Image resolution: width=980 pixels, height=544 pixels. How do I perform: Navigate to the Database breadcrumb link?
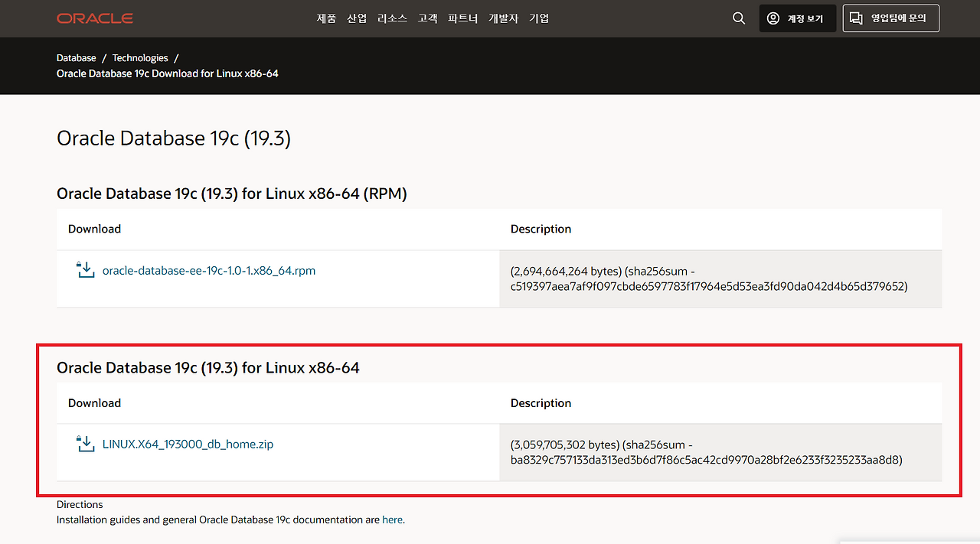[76, 57]
